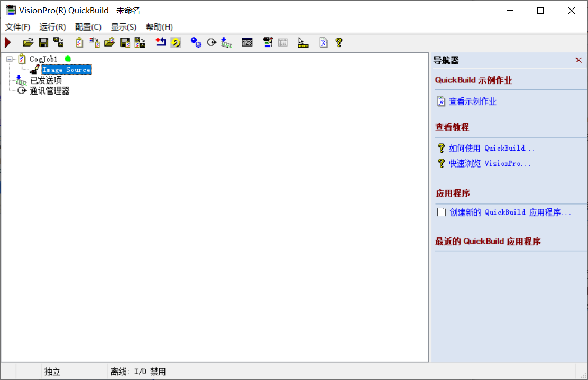The height and width of the screenshot is (380, 588).
Task: Select CogJob1 in the job tree
Action: [x=43, y=59]
